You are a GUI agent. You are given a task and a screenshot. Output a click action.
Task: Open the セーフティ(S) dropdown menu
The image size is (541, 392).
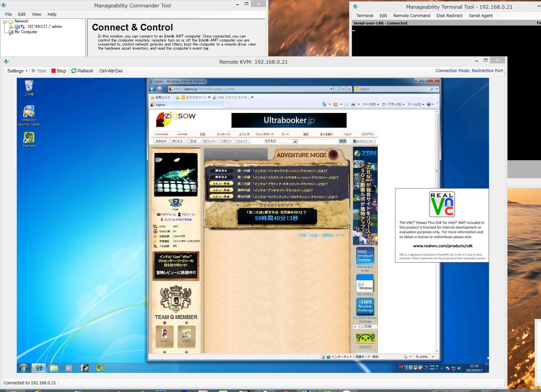pos(393,104)
